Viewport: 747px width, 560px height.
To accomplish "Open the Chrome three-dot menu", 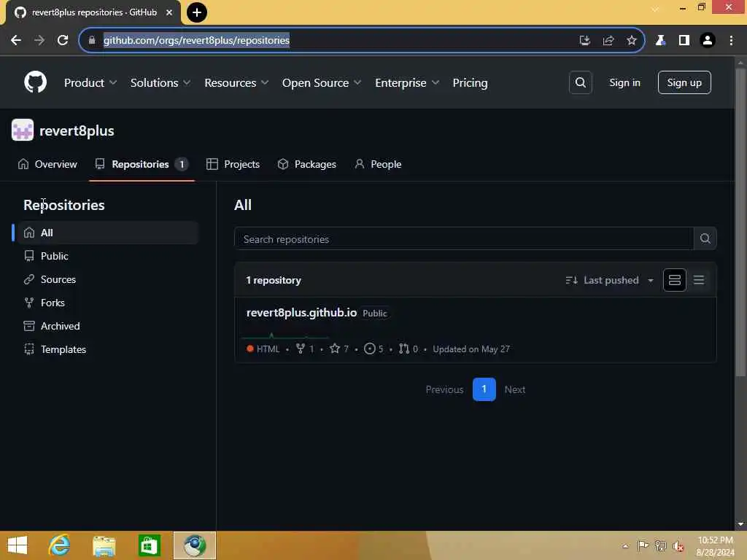I will pyautogui.click(x=731, y=41).
